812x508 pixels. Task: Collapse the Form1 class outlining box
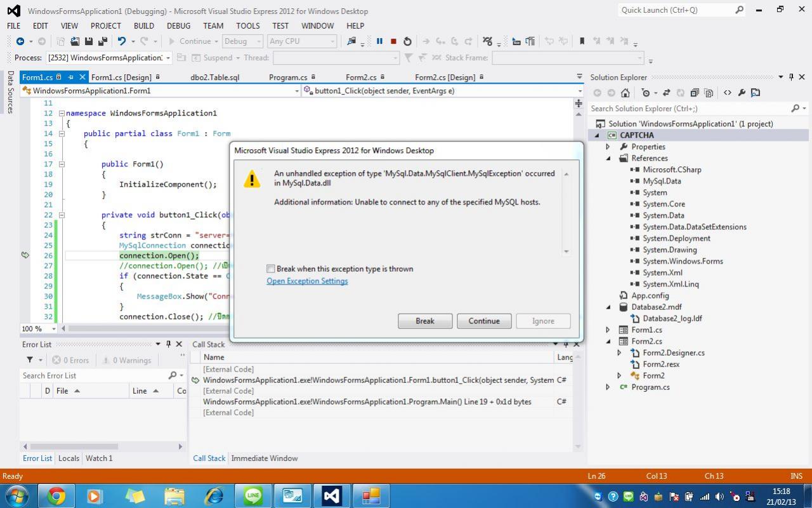pos(62,133)
